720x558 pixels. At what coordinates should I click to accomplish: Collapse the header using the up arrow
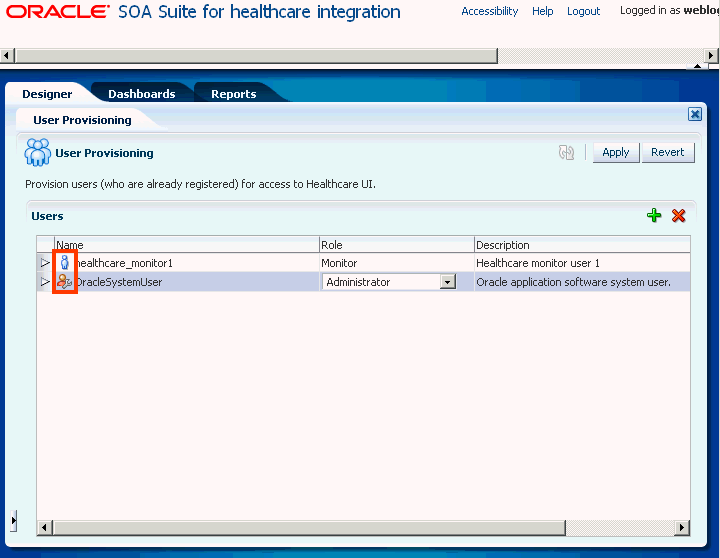pos(697,66)
